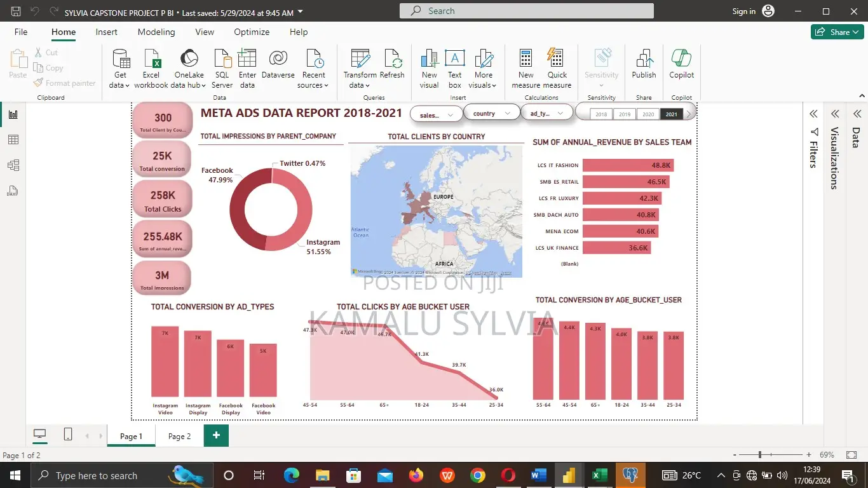Toggle the 2021 year slicer button
This screenshot has width=868, height=488.
[x=672, y=114]
